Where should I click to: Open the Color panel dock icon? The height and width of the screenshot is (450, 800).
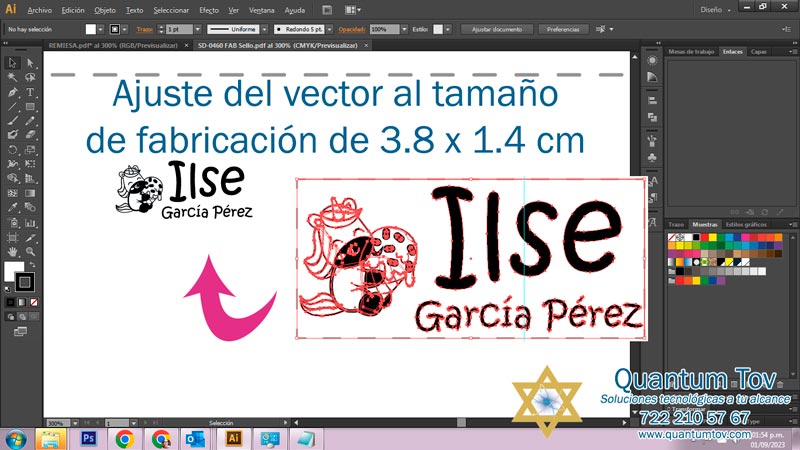[652, 61]
